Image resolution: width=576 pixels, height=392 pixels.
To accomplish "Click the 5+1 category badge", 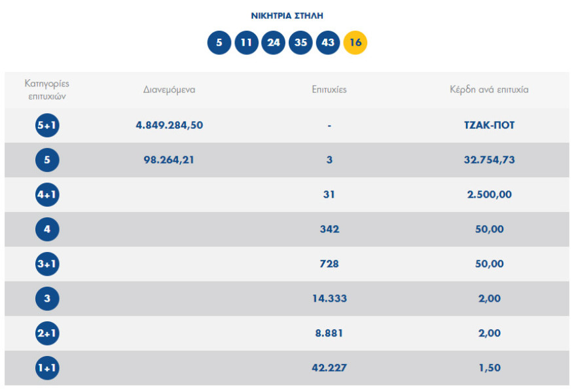I will 47,125.
